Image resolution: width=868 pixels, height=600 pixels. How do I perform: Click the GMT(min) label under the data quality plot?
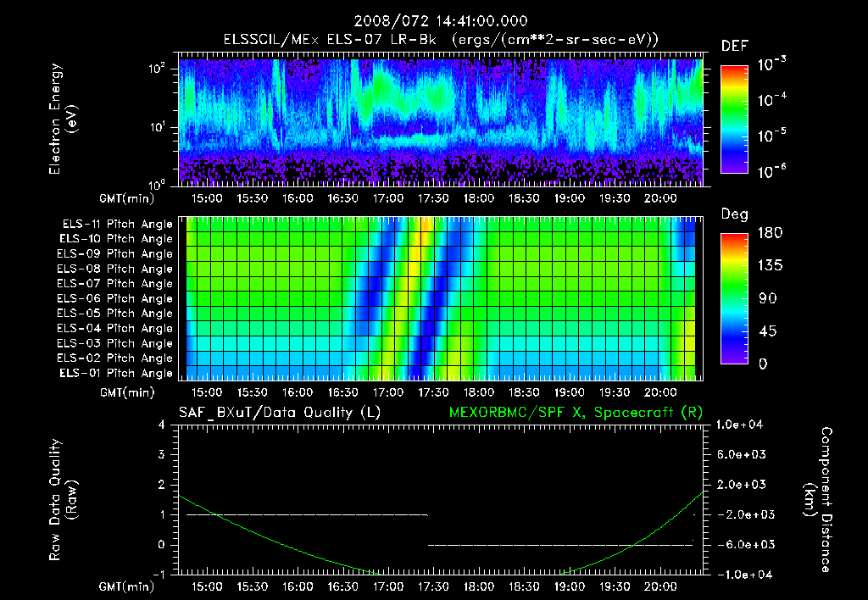pos(127,586)
